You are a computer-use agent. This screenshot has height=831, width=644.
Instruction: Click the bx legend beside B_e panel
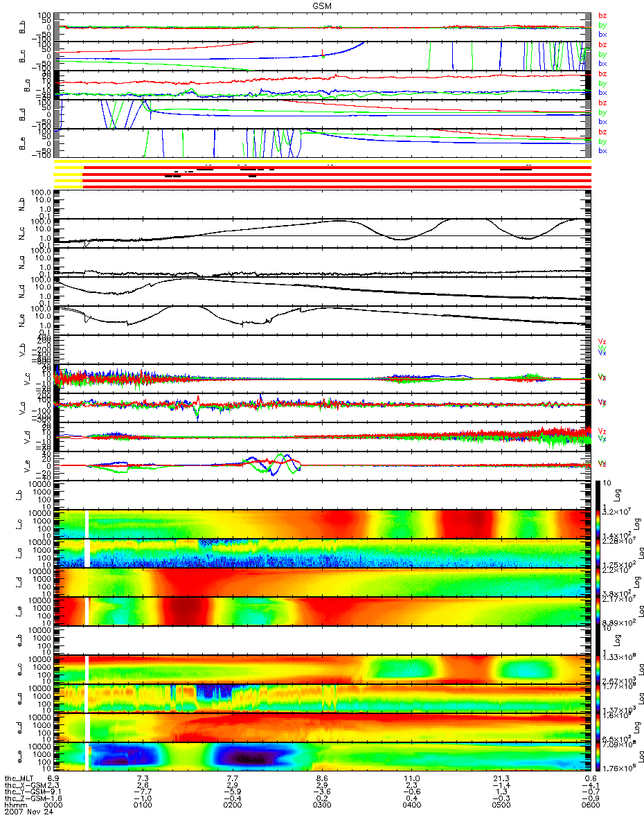[x=602, y=150]
